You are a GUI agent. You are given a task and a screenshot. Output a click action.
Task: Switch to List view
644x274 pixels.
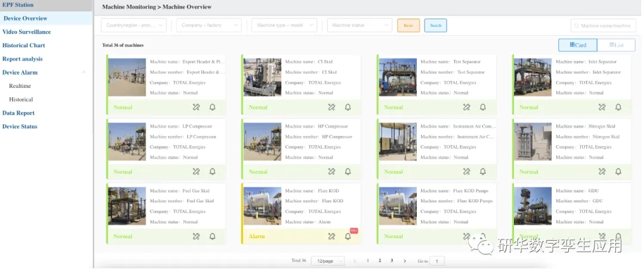pos(617,45)
